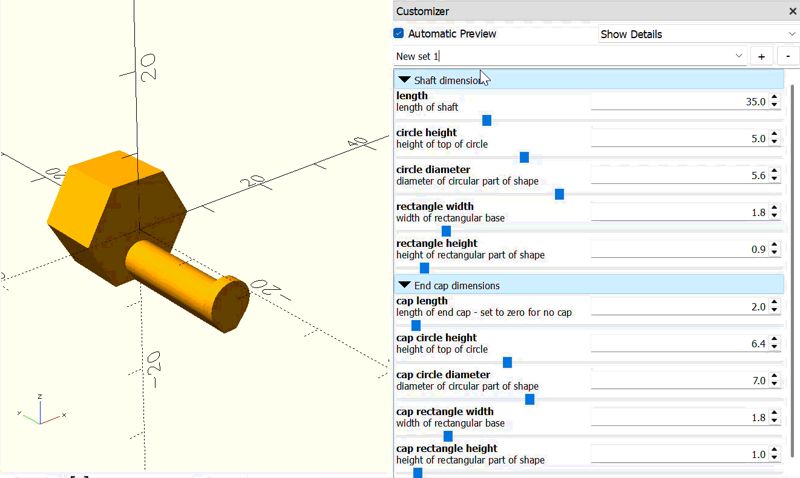Image resolution: width=800 pixels, height=478 pixels.
Task: Click the cap circle height slider handle
Action: 507,362
